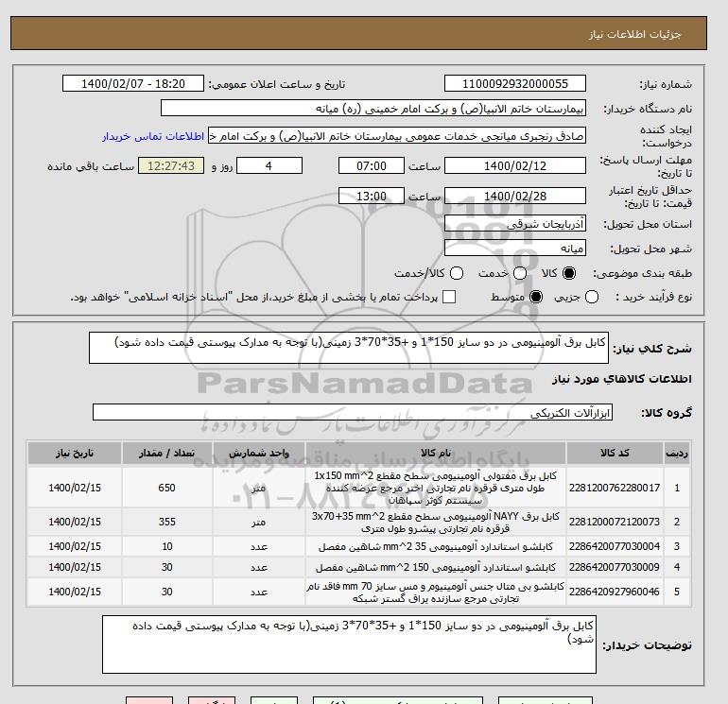Click the request creator name field

[x=397, y=136]
